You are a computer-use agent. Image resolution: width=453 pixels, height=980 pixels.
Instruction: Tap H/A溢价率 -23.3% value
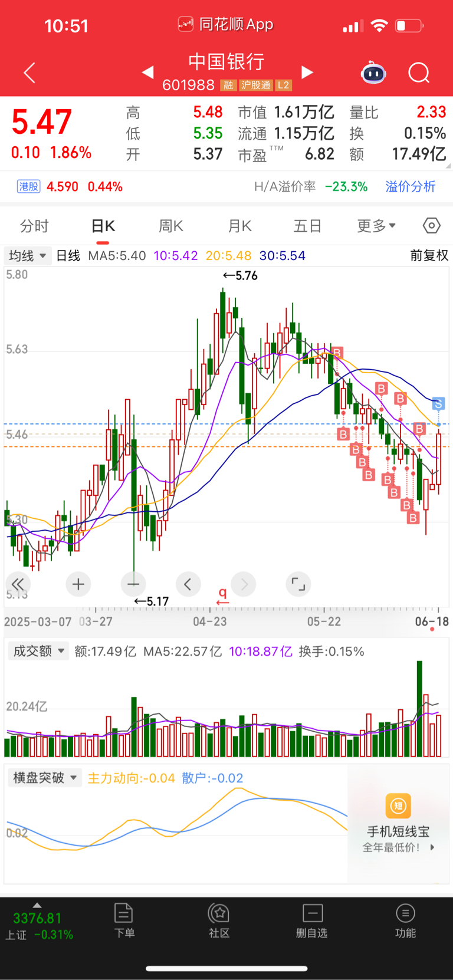311,187
